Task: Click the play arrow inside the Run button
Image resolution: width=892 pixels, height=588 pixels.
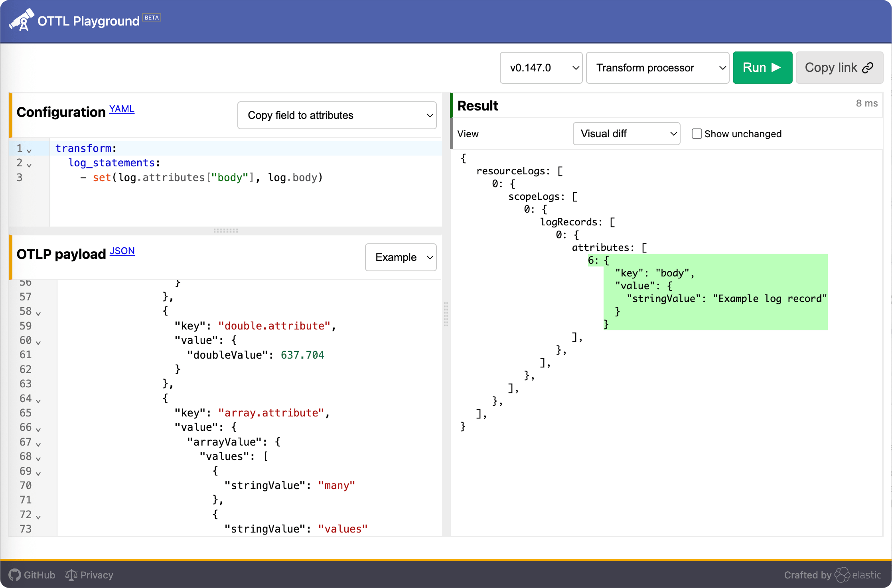Action: pyautogui.click(x=776, y=67)
